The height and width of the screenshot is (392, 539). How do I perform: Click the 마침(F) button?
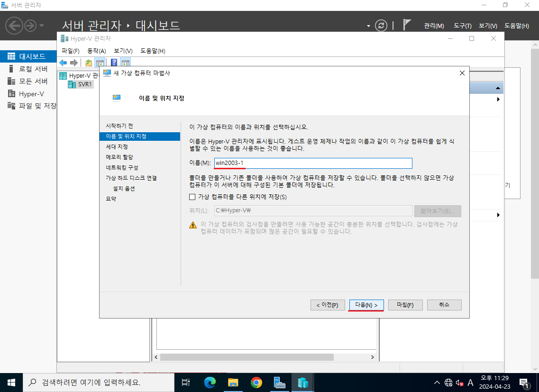tap(405, 305)
